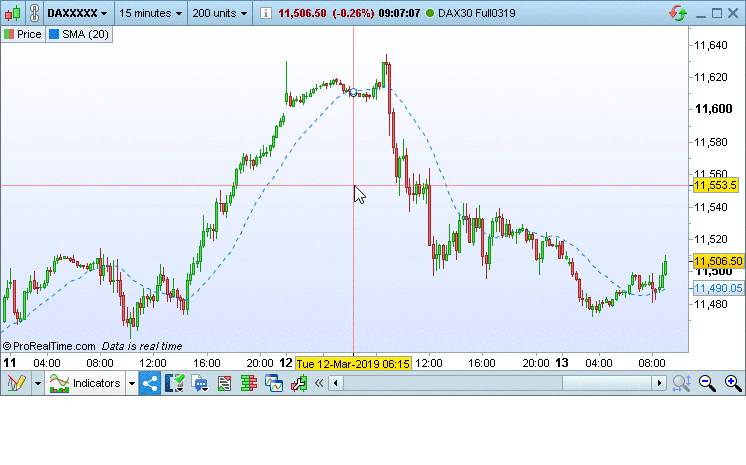
Task: Click the horizontal scrollbar right arrow
Action: coord(659,383)
